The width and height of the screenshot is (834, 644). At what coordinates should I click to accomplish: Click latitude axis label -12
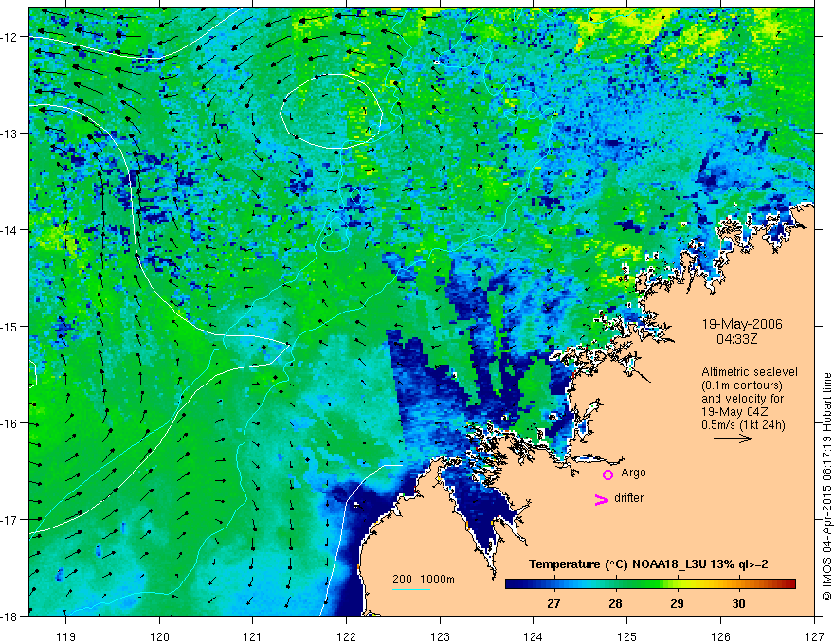click(10, 37)
